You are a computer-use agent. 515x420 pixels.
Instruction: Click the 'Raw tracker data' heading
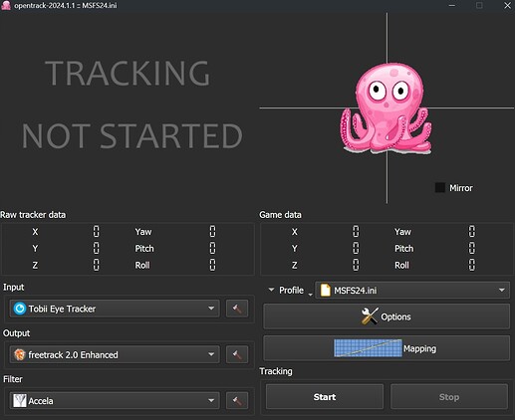click(33, 215)
